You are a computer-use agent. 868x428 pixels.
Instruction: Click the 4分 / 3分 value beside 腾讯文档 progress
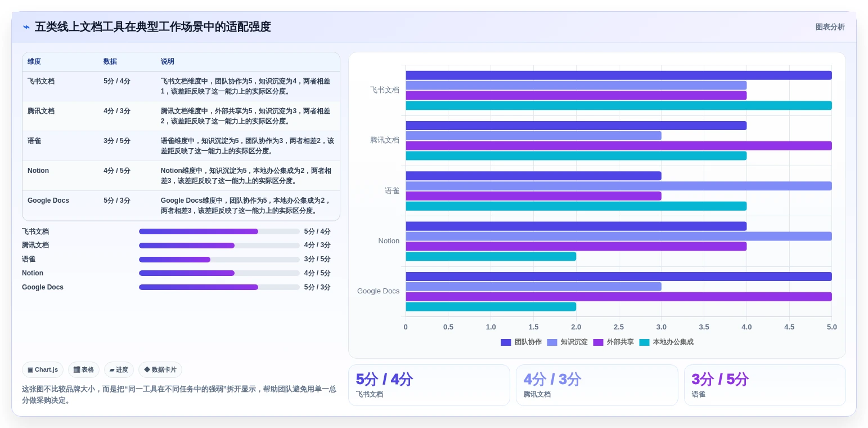pos(317,246)
